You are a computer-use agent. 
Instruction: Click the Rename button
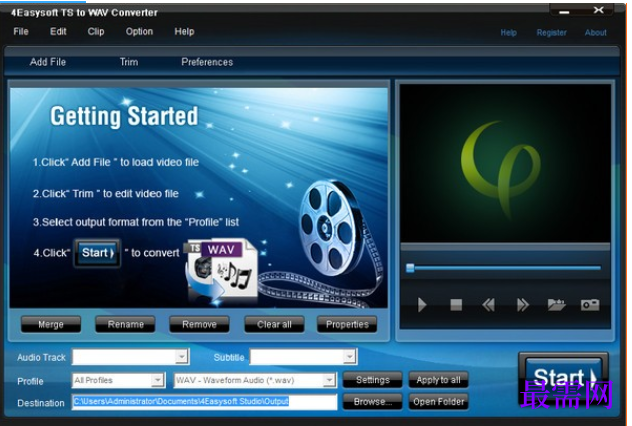click(125, 324)
